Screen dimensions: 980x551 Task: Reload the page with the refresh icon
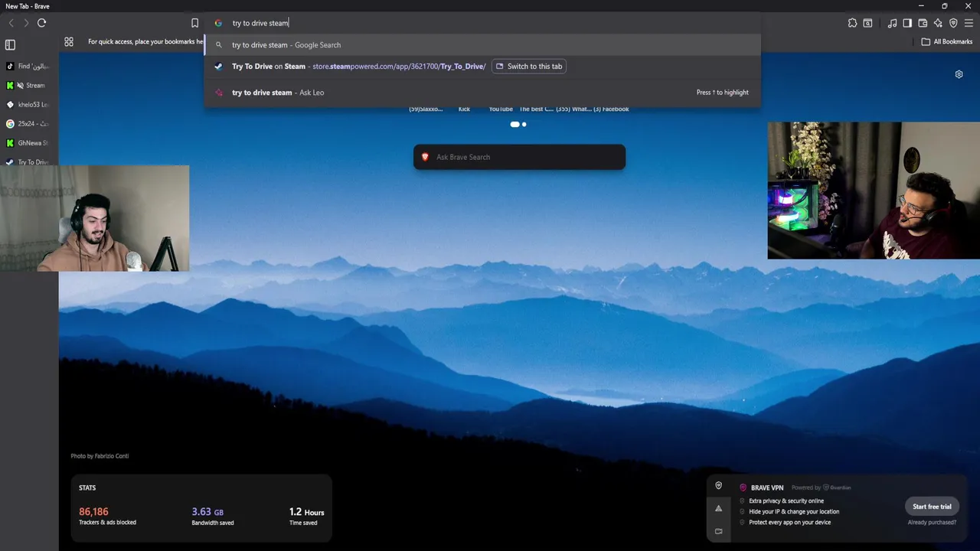41,23
